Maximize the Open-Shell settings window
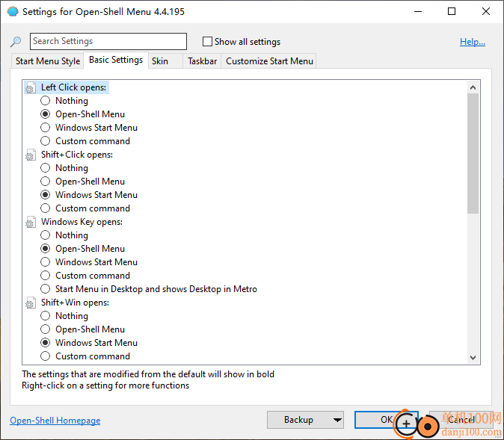Viewport: 504px width, 440px height. click(x=452, y=11)
